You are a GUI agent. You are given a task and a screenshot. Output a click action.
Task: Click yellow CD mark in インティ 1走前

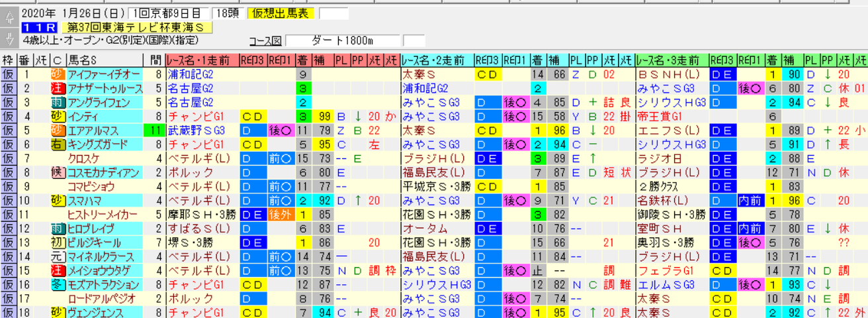[253, 116]
